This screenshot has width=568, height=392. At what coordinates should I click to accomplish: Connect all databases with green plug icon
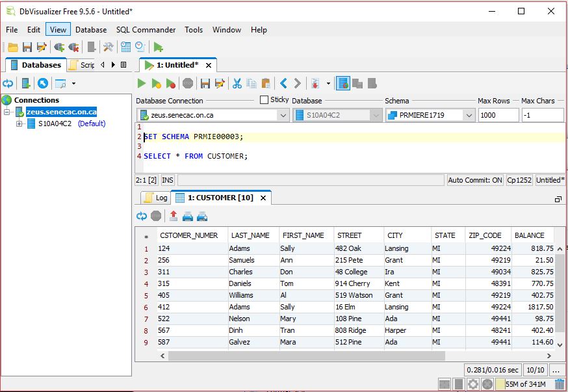pyautogui.click(x=59, y=47)
